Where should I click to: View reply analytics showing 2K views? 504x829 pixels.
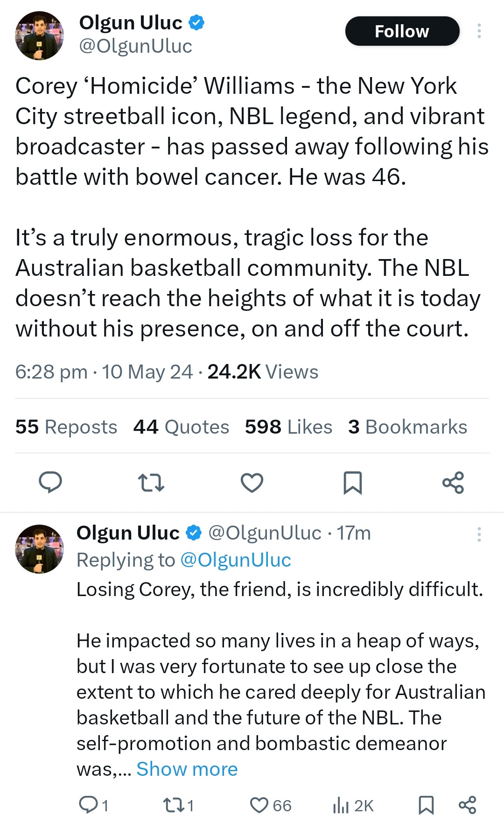point(353,805)
